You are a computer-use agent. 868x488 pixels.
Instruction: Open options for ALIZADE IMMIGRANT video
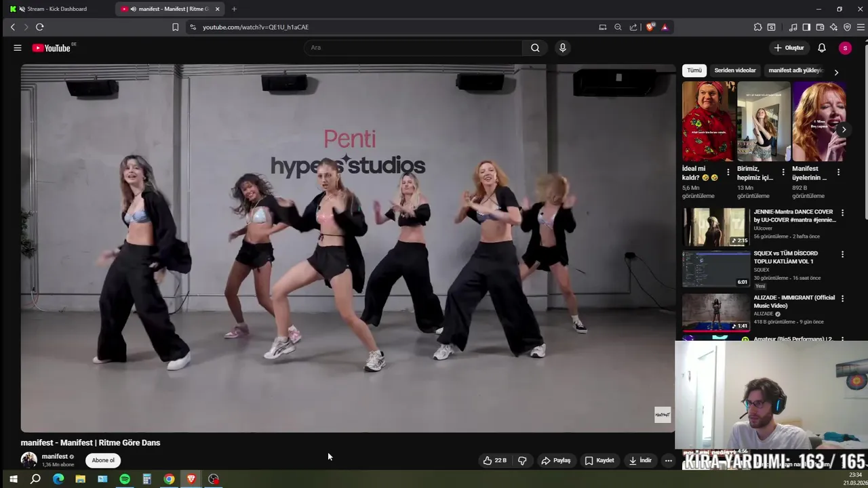pyautogui.click(x=843, y=299)
